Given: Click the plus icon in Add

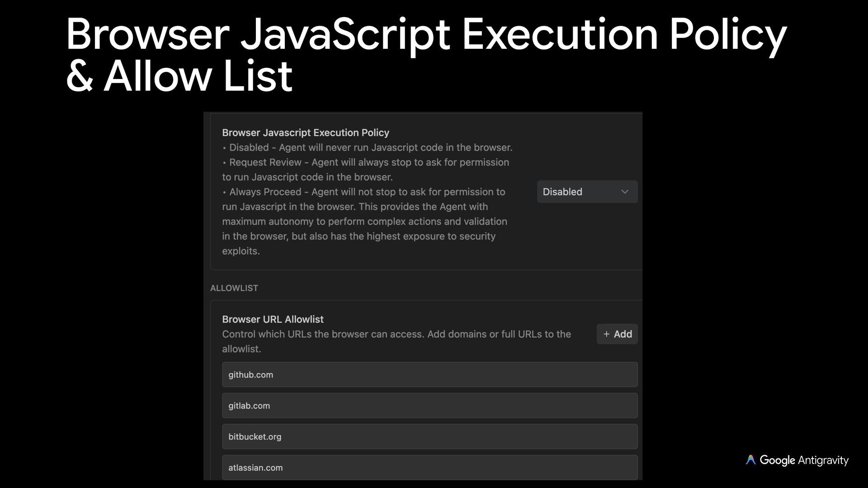Looking at the screenshot, I should [606, 334].
